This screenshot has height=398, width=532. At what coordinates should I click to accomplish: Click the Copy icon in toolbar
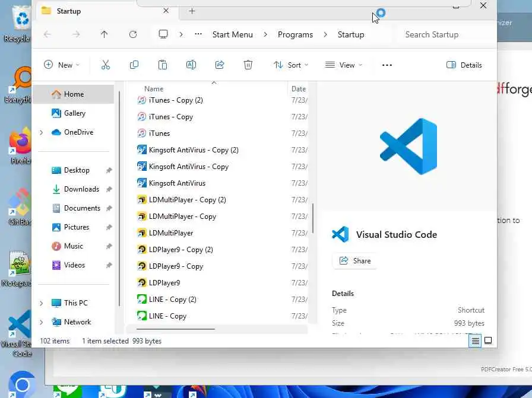pyautogui.click(x=134, y=65)
